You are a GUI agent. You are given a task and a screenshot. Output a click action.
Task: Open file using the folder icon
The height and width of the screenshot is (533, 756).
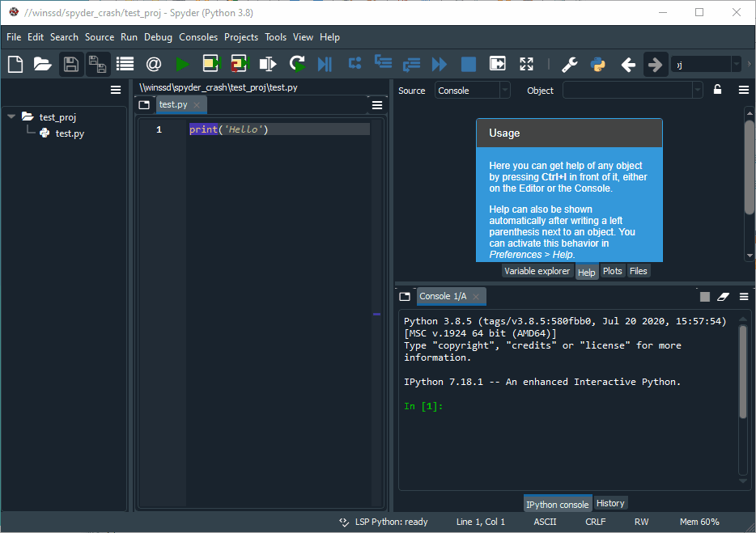coord(42,64)
